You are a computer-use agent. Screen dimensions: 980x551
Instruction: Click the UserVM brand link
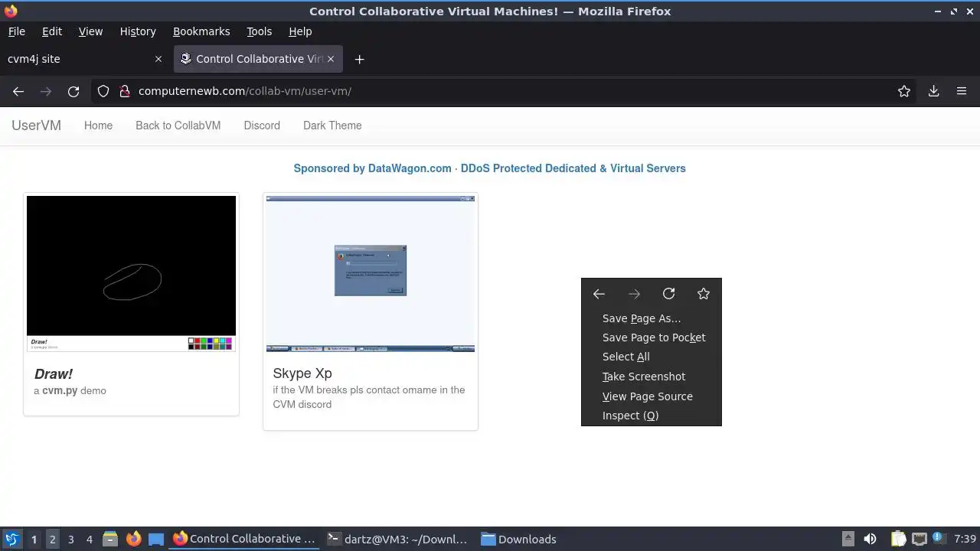point(36,126)
